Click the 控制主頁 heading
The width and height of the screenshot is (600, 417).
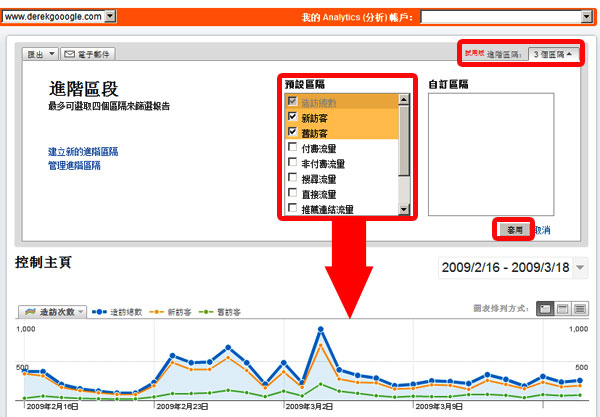[43, 262]
